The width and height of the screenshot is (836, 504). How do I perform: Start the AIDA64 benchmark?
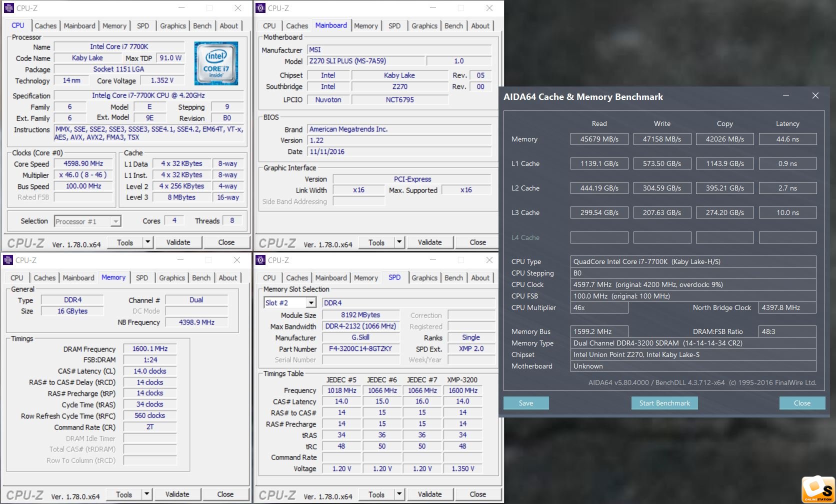click(664, 403)
